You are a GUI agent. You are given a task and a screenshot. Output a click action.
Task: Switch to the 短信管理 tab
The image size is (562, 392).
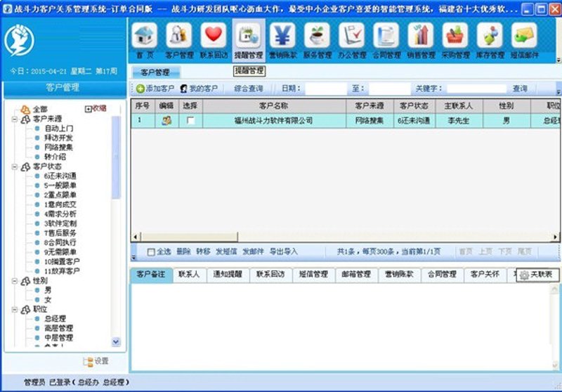click(313, 275)
